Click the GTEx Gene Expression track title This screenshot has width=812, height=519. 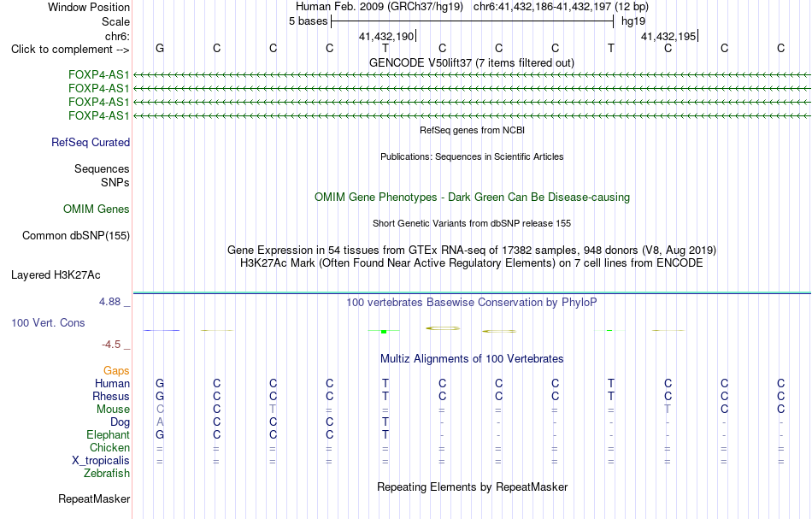click(472, 251)
